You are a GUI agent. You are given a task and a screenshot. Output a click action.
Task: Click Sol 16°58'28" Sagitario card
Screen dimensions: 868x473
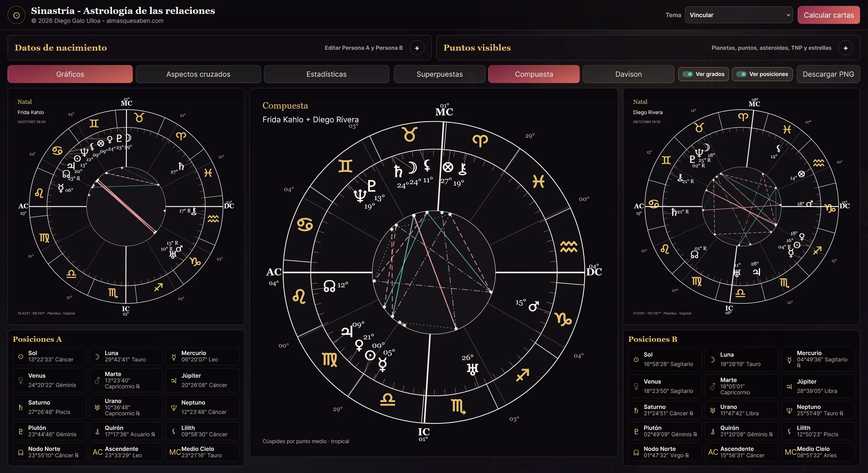665,359
